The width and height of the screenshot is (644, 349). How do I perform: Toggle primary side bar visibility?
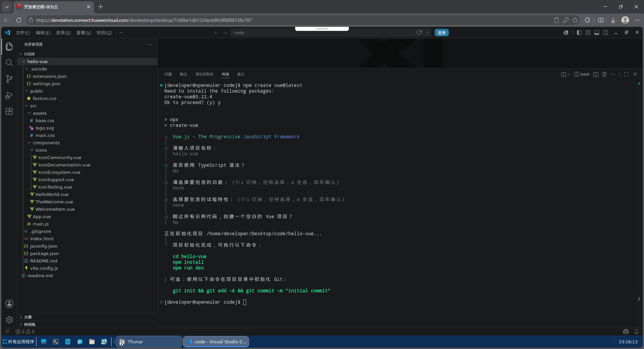(x=579, y=33)
